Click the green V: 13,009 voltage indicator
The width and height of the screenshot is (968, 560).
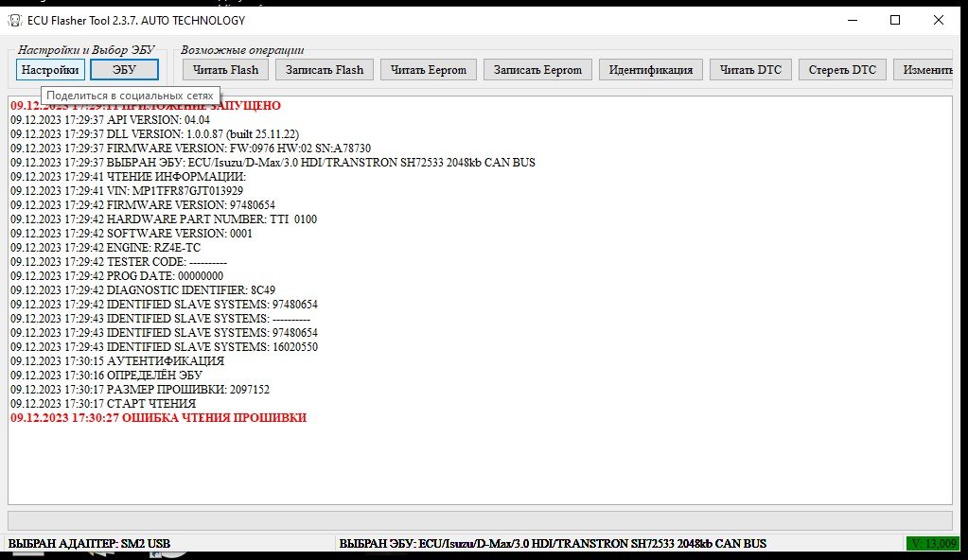tap(933, 543)
